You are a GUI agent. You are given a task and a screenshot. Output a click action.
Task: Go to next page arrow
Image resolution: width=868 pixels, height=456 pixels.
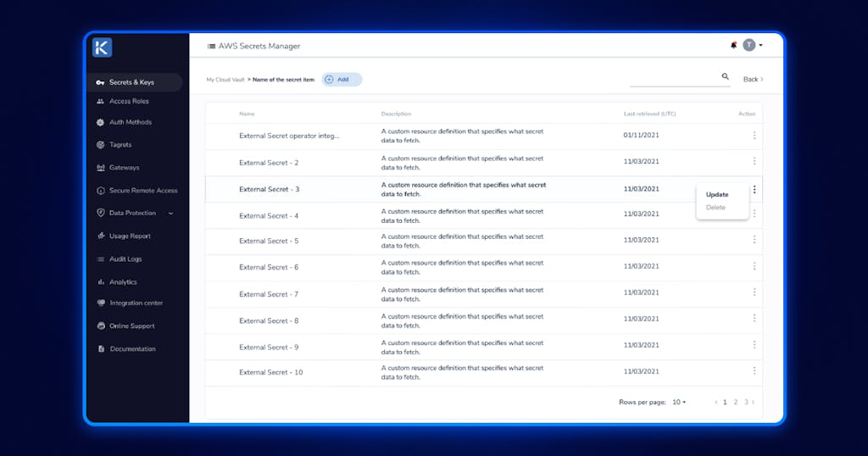(x=753, y=403)
